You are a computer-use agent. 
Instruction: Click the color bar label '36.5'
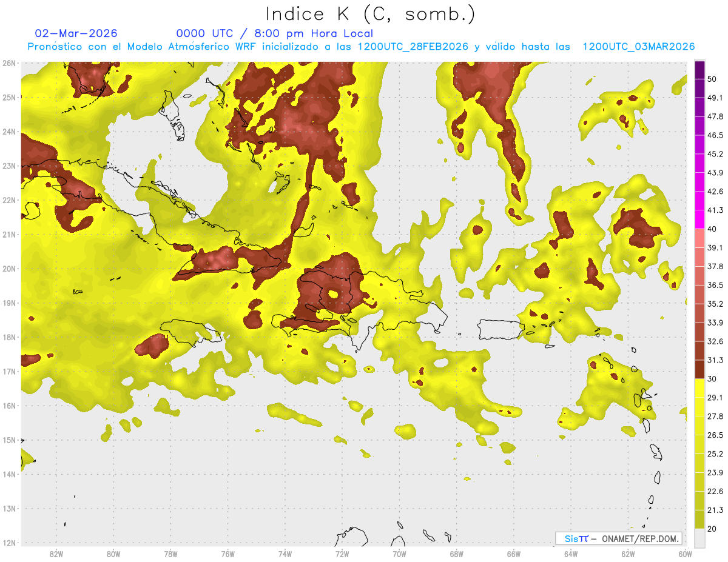[x=715, y=285]
